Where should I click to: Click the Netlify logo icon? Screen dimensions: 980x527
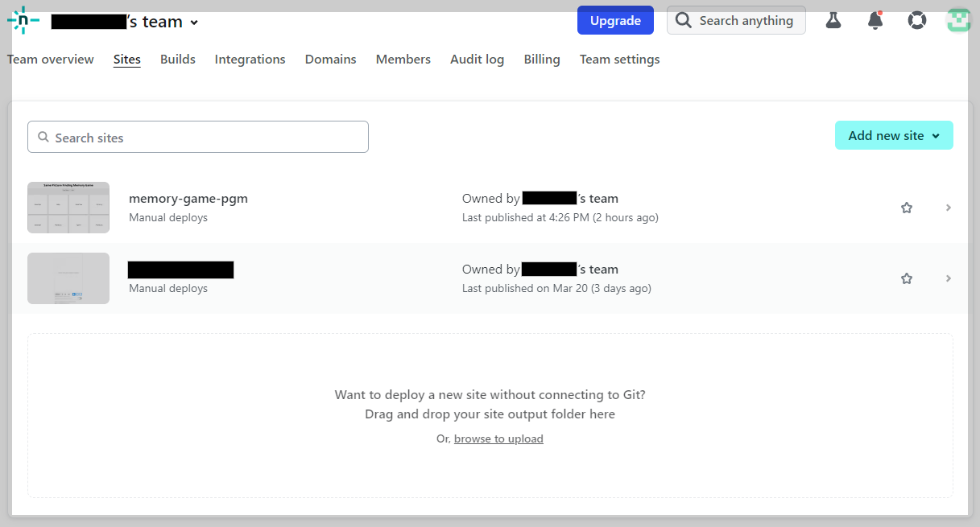click(x=23, y=20)
